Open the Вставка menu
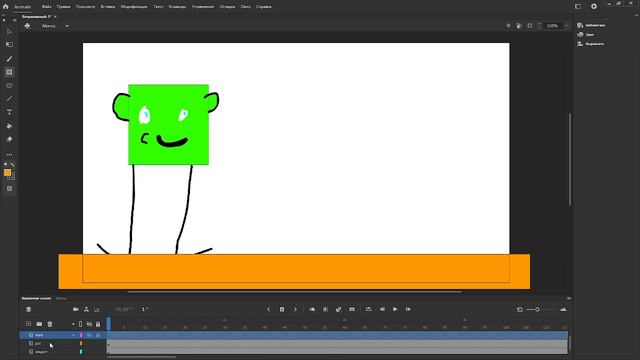This screenshot has height=360, width=640. click(x=108, y=7)
